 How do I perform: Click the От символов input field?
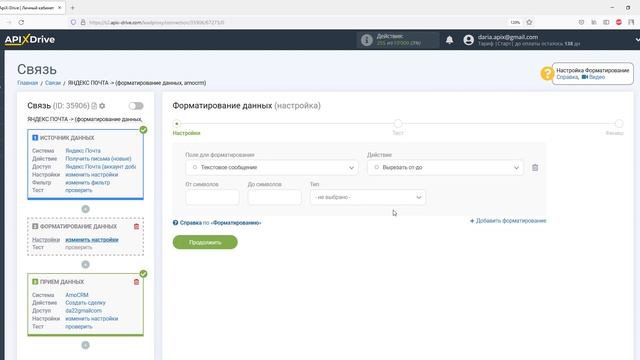[x=212, y=197]
